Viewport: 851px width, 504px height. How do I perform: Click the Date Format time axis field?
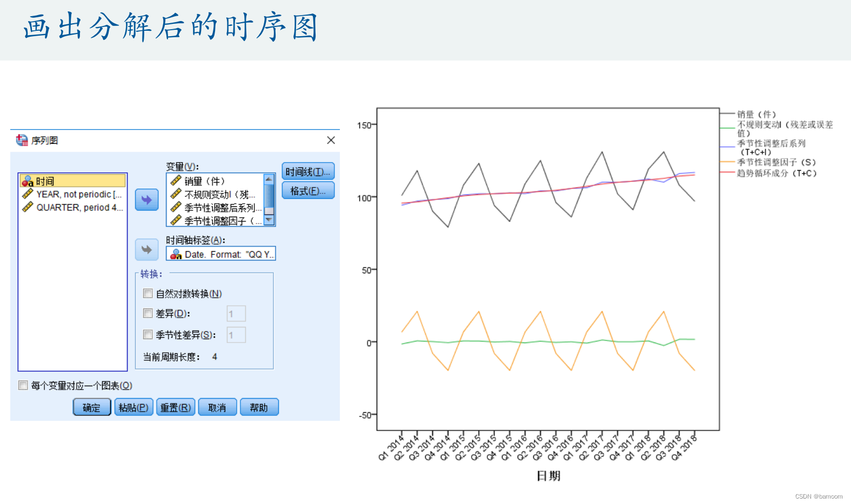(x=221, y=254)
